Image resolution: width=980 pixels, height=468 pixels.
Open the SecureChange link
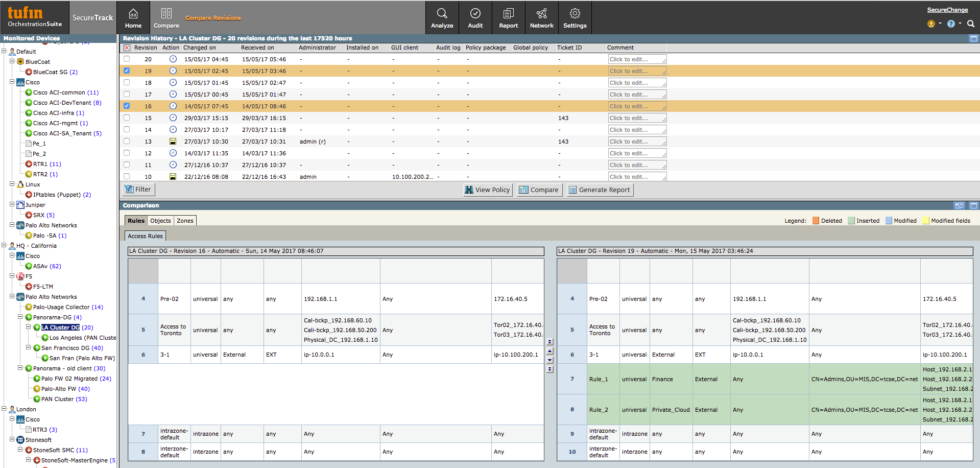click(947, 10)
